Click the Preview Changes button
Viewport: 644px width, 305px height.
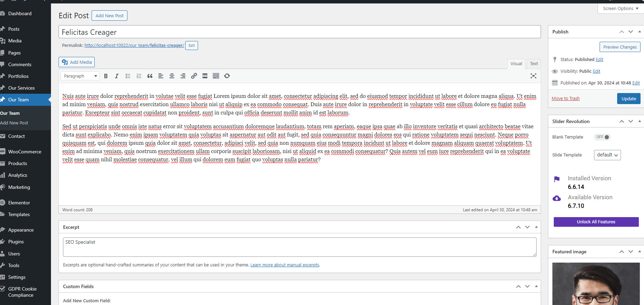point(620,47)
